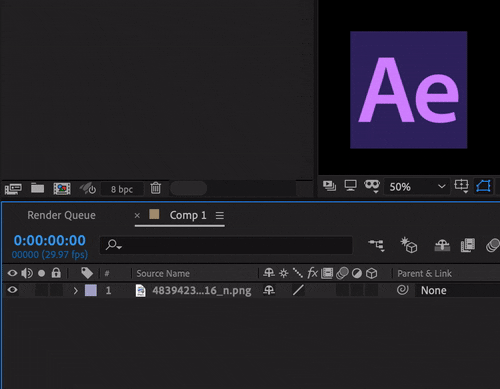
Task: Click the timeline layer search field
Action: 226,245
